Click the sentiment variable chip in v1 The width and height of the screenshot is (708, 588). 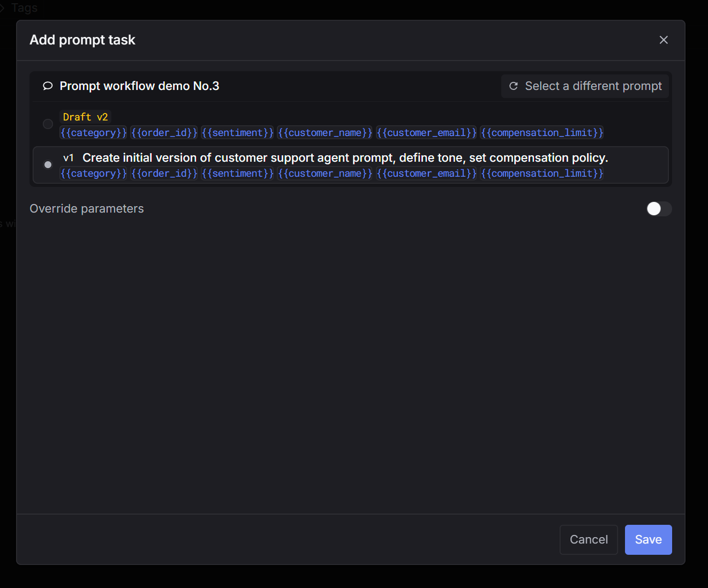237,173
